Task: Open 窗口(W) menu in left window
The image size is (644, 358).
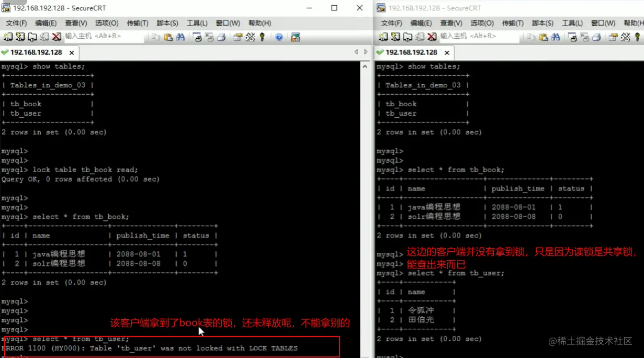Action: [228, 23]
